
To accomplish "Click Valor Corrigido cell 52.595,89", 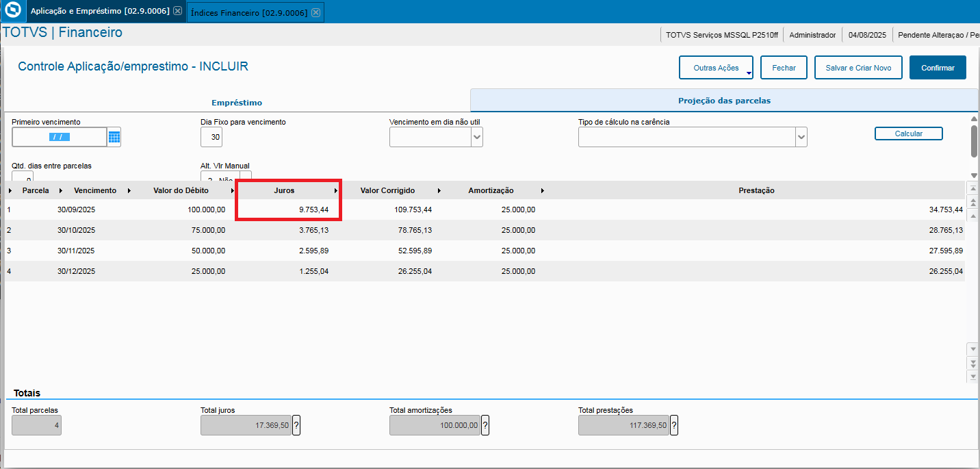I will (415, 251).
